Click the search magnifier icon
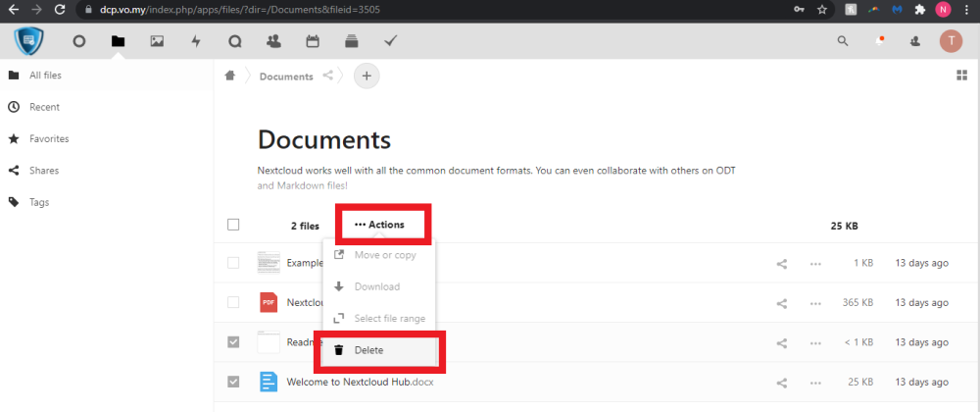980x412 pixels. tap(843, 41)
